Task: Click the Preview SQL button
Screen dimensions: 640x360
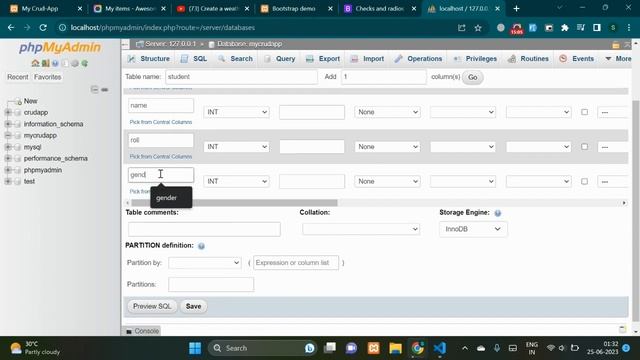Action: point(152,307)
